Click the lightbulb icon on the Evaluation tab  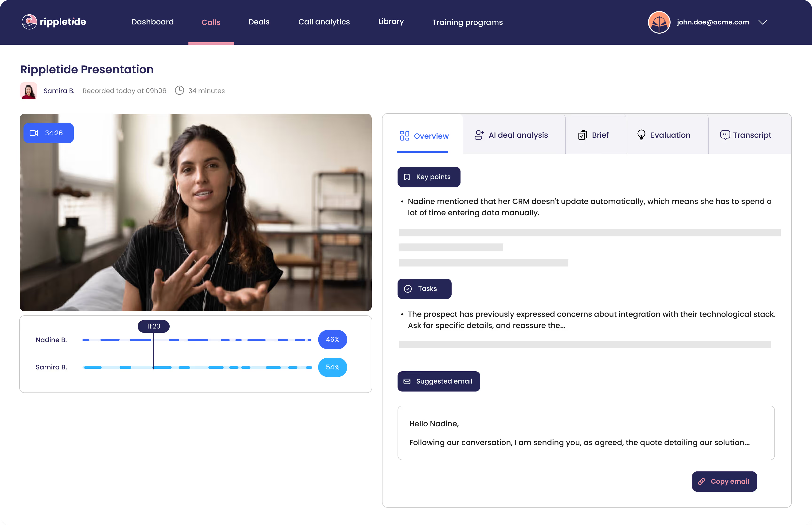[x=641, y=135]
